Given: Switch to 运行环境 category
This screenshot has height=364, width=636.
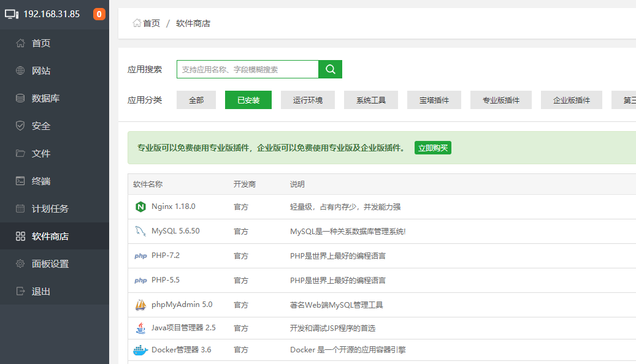Looking at the screenshot, I should point(308,100).
